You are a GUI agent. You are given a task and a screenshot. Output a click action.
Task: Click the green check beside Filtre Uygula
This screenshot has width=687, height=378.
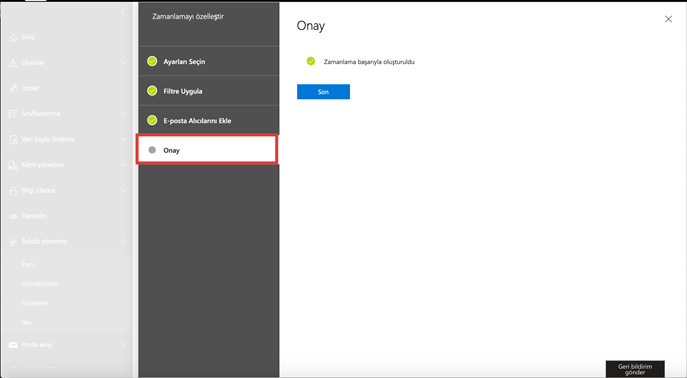pyautogui.click(x=152, y=91)
